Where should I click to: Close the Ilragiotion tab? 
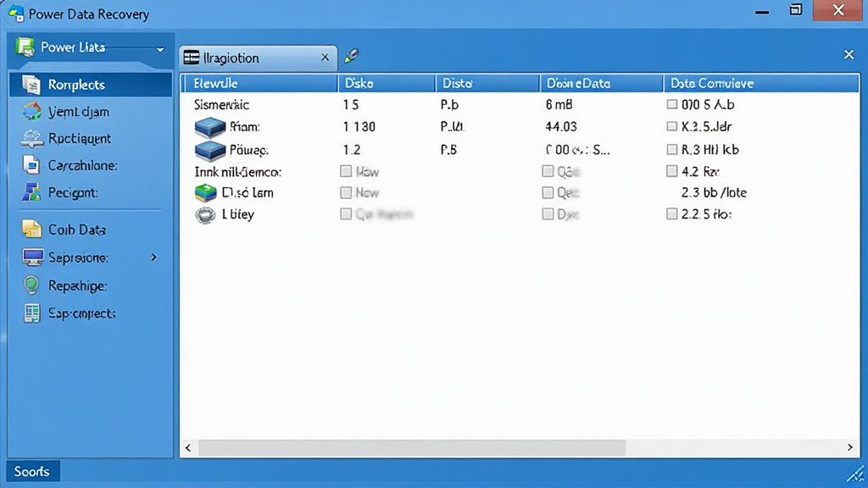coord(325,57)
